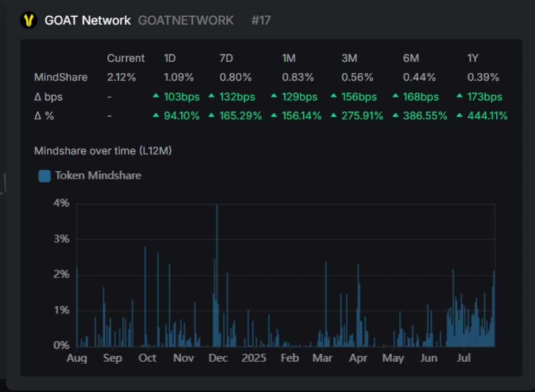The height and width of the screenshot is (392, 535).
Task: Click the green up arrow beside 103bps
Action: [156, 96]
